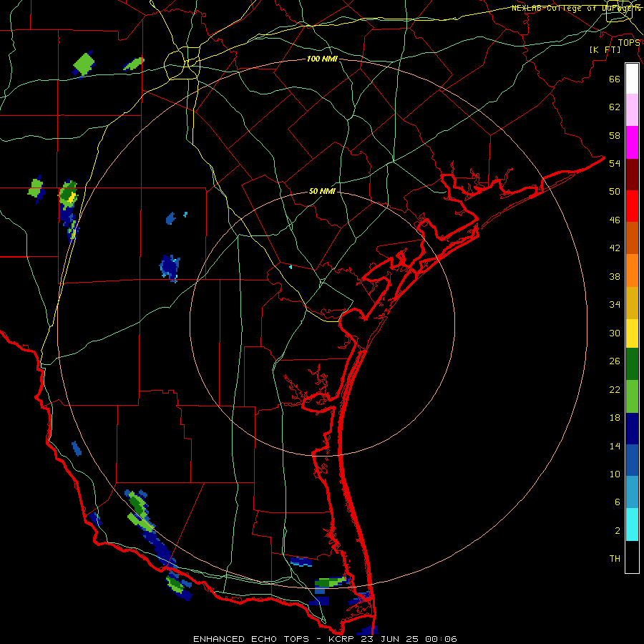Click the "6" legend value
Viewport: 644px width, 644px height.
click(x=618, y=502)
